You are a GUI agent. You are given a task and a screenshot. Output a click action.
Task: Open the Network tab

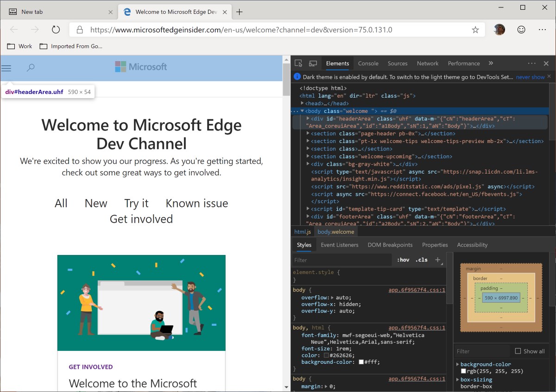coord(428,63)
